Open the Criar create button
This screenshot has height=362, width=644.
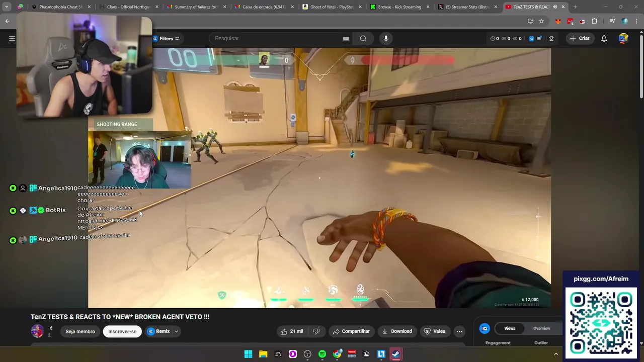click(579, 38)
